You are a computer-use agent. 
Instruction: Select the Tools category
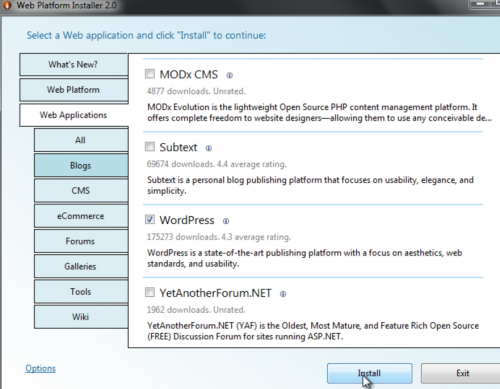point(81,292)
